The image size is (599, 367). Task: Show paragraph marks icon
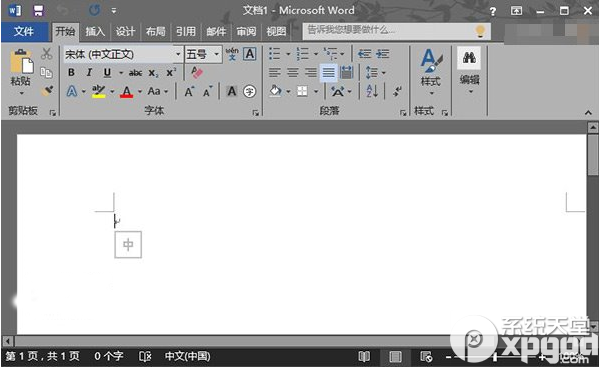click(x=397, y=91)
